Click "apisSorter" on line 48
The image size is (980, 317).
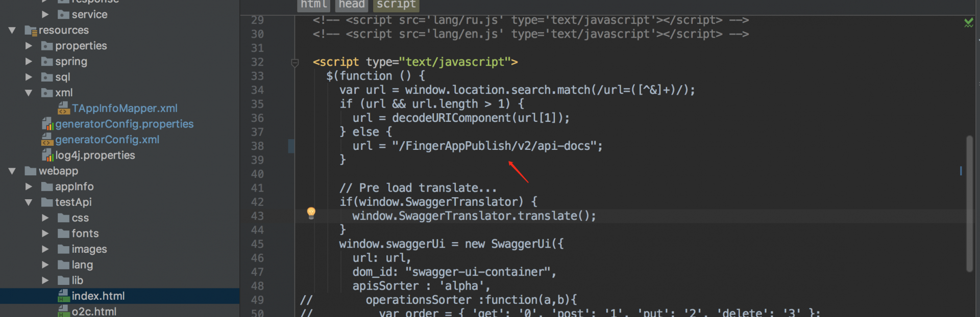pyautogui.click(x=385, y=286)
